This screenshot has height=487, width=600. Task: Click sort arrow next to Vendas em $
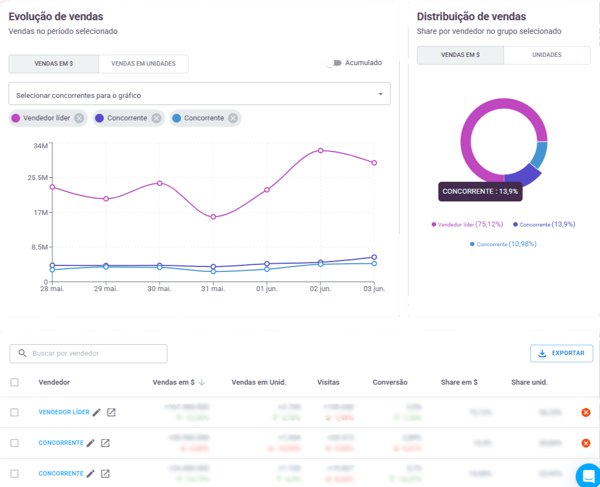click(202, 382)
